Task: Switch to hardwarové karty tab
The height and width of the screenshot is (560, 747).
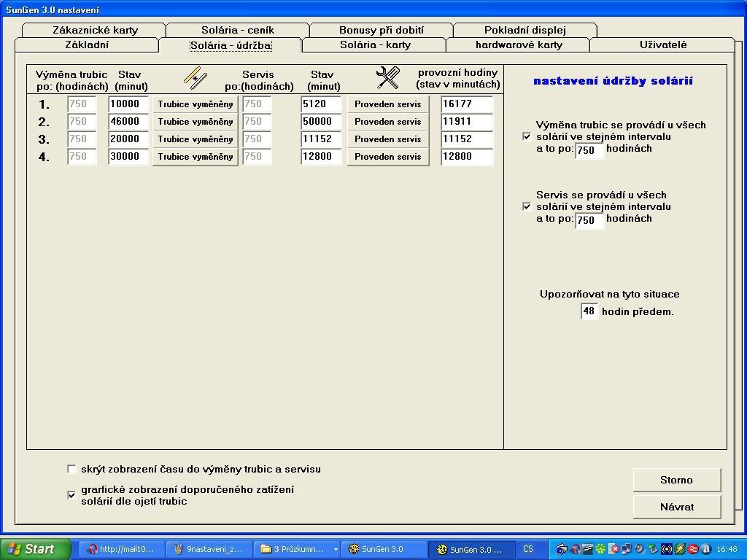Action: [x=519, y=44]
